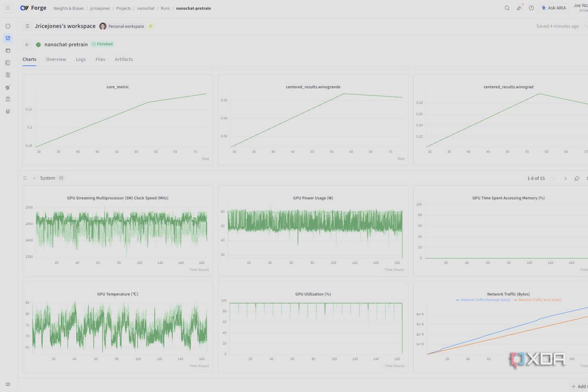Screen dimensions: 588x392
Task: Click the Ask ARIA button
Action: tap(553, 8)
